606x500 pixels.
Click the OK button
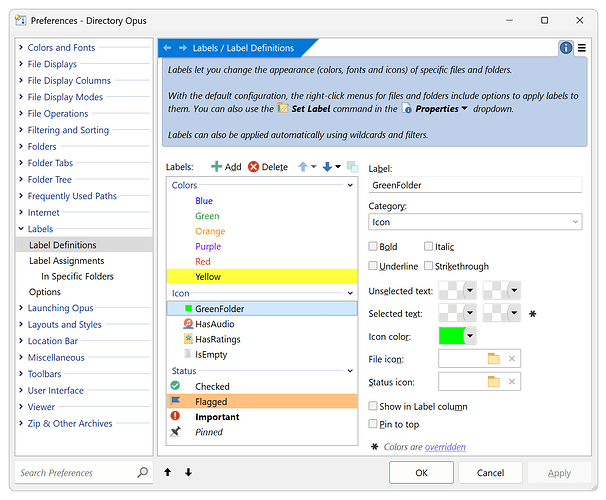[421, 473]
